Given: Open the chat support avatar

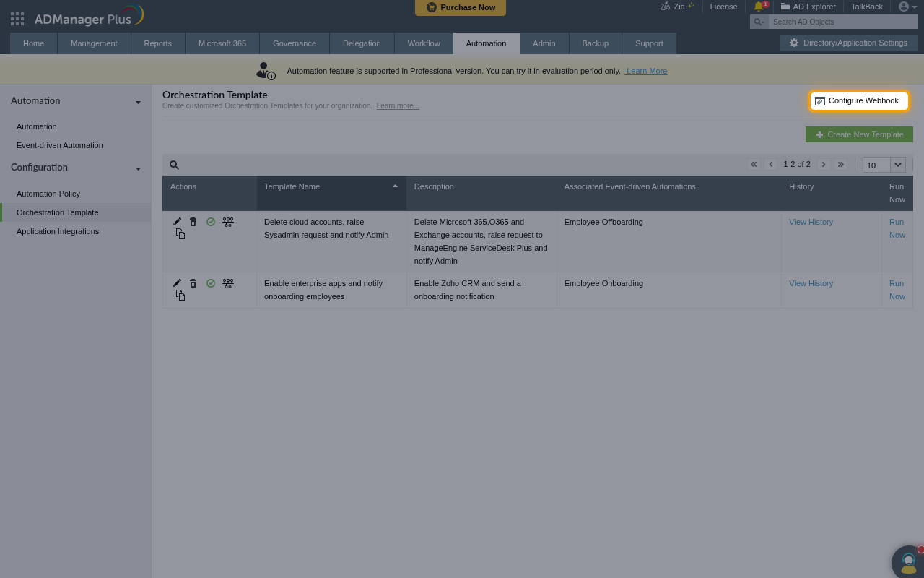Looking at the screenshot, I should [x=908, y=562].
